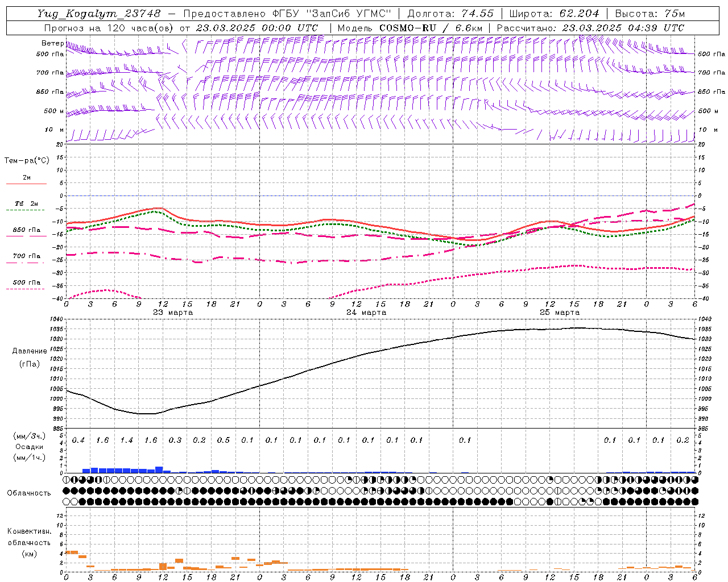Screen dimensions: 728x582
Task: Click the "500 м" wind level label on left axis
Action: pyautogui.click(x=53, y=111)
